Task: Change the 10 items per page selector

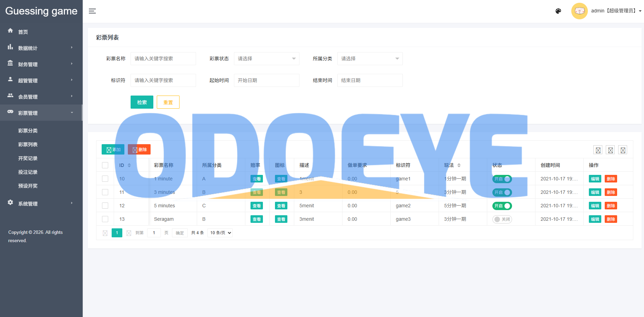Action: pos(220,233)
